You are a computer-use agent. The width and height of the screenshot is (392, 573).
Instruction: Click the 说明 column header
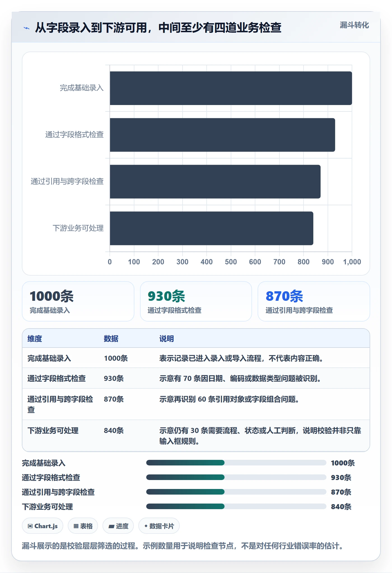coord(167,339)
